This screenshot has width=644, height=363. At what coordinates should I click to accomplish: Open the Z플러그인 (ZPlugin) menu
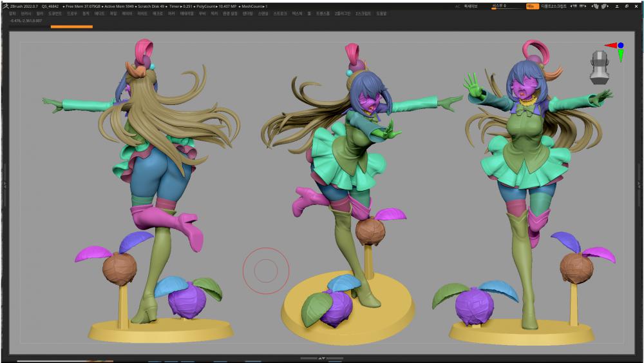[x=343, y=14]
